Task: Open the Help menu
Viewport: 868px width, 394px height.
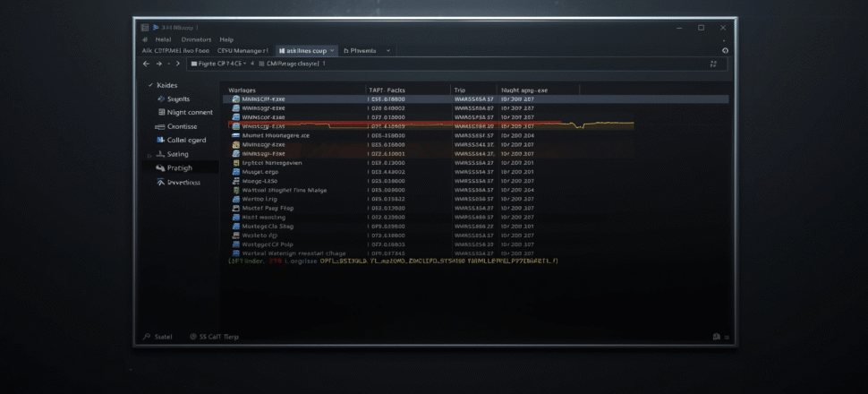Action: (x=226, y=40)
